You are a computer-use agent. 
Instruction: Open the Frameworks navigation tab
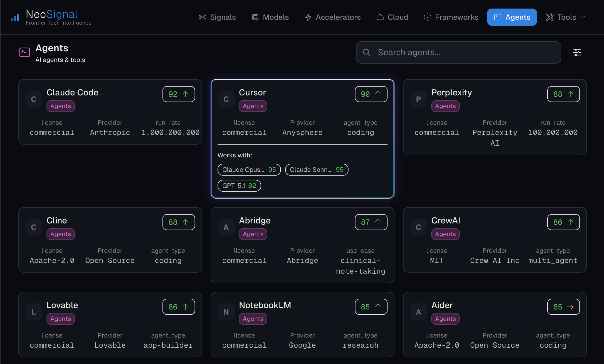click(x=451, y=17)
